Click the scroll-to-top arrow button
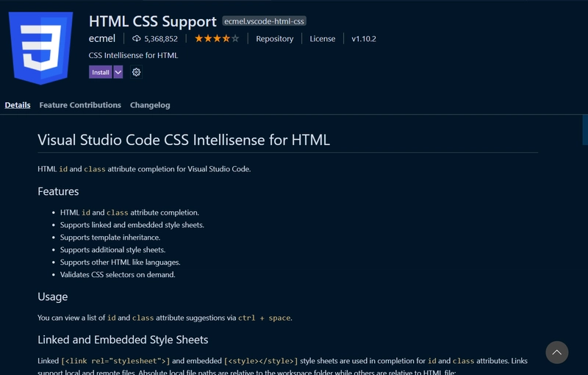Image resolution: width=588 pixels, height=375 pixels. pyautogui.click(x=557, y=352)
